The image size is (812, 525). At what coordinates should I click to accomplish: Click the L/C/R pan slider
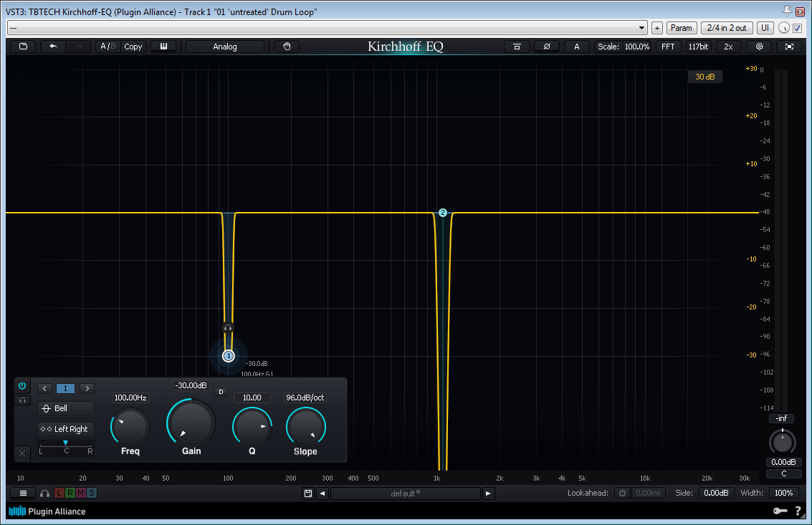66,448
